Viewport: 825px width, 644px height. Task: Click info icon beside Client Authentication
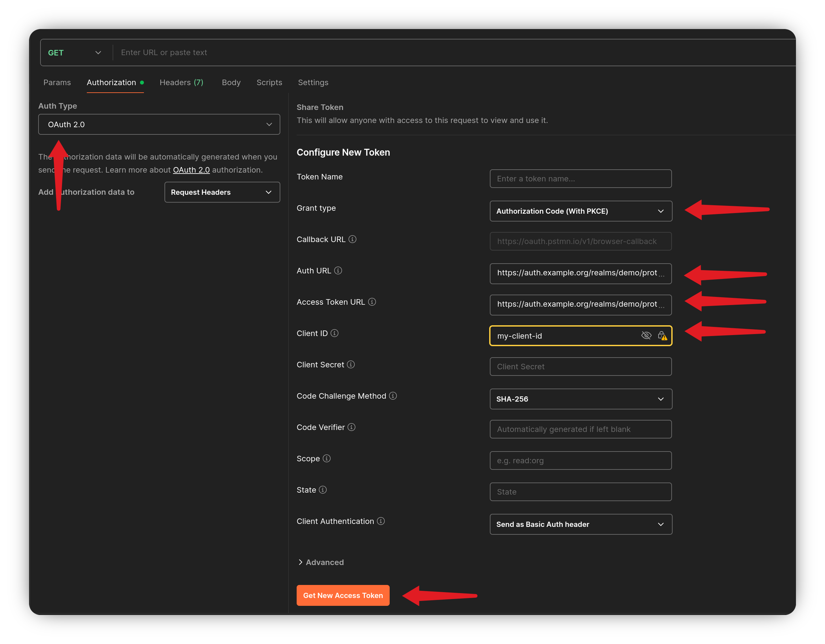click(x=381, y=521)
